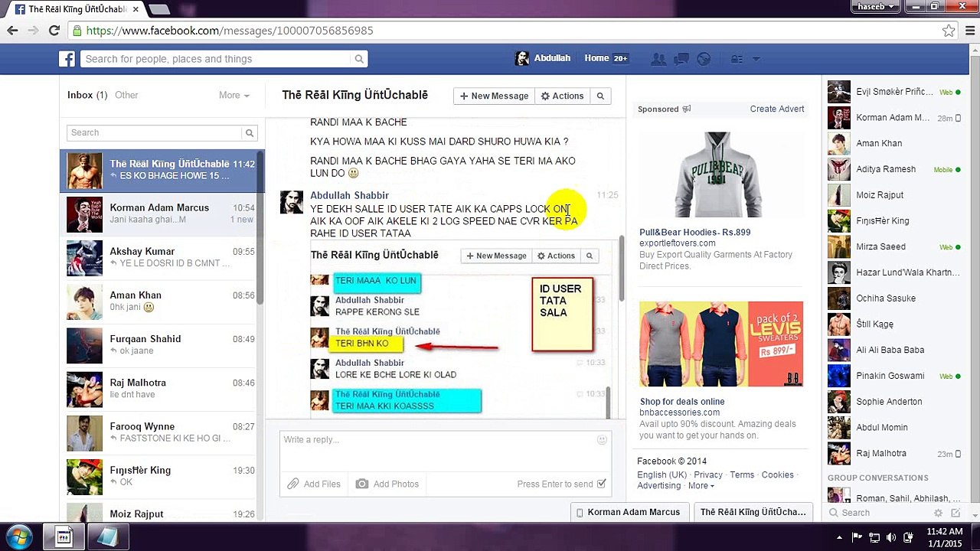This screenshot has width=980, height=551.
Task: Switch to the Other messages tab
Action: (126, 95)
